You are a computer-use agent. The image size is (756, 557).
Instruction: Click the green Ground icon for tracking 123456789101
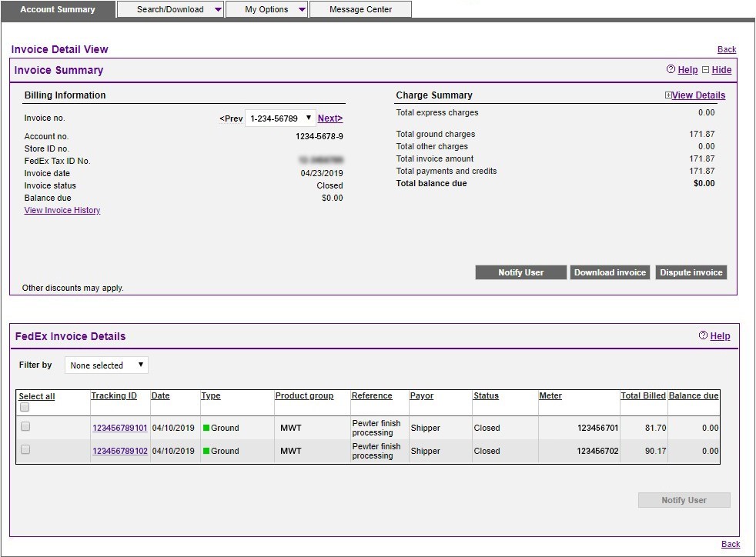206,428
